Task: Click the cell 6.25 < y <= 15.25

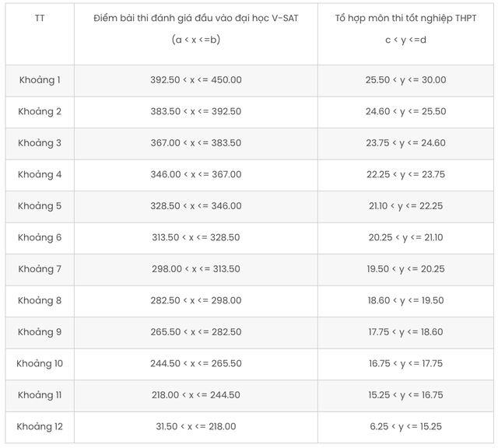Action: click(x=405, y=427)
